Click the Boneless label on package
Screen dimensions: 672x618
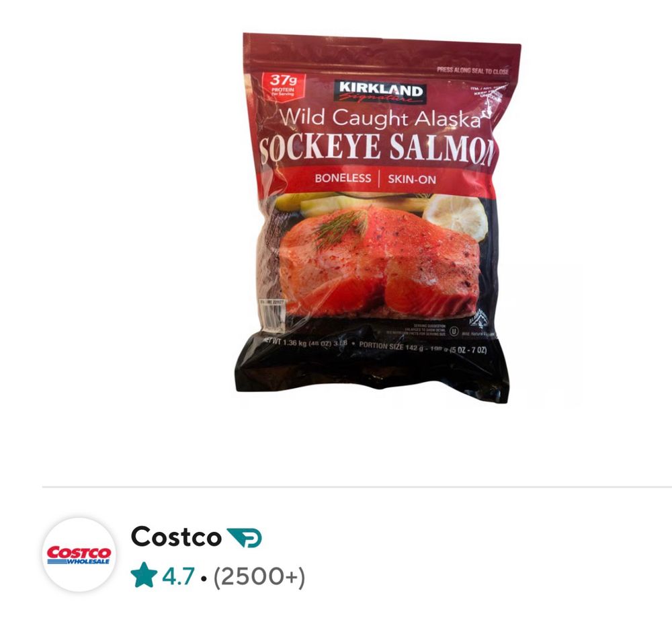click(343, 178)
